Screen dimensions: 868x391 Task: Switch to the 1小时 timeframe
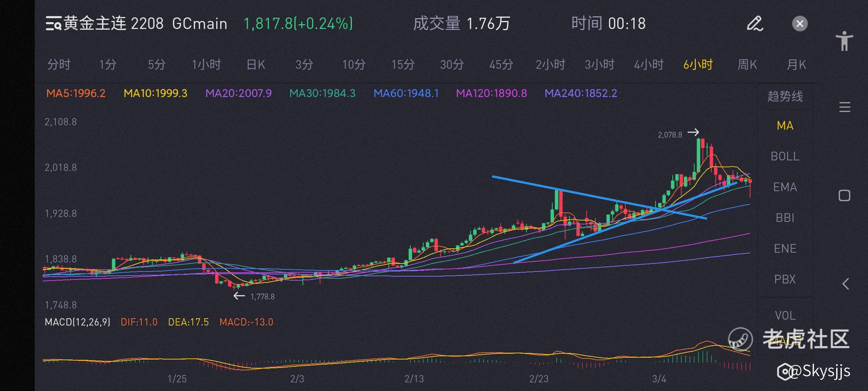point(206,65)
